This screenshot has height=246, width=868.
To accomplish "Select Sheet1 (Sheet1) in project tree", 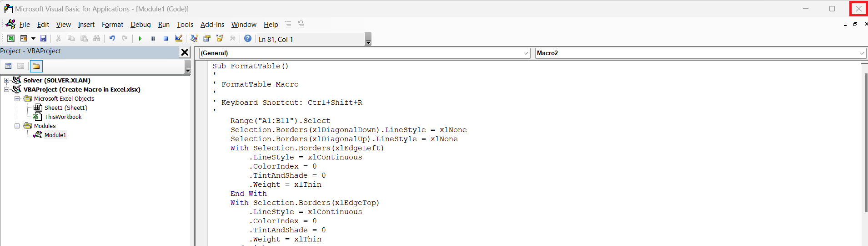I will [x=65, y=108].
